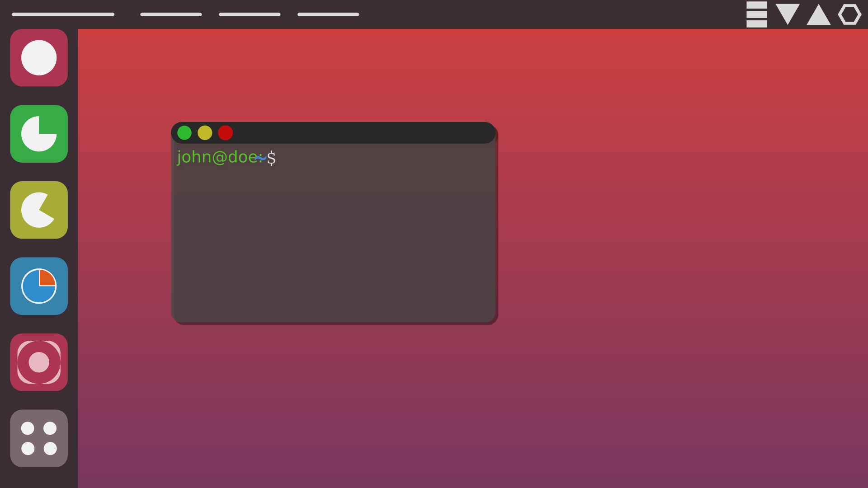Open the red record-style app at the dock
The height and width of the screenshot is (488, 868).
39,361
